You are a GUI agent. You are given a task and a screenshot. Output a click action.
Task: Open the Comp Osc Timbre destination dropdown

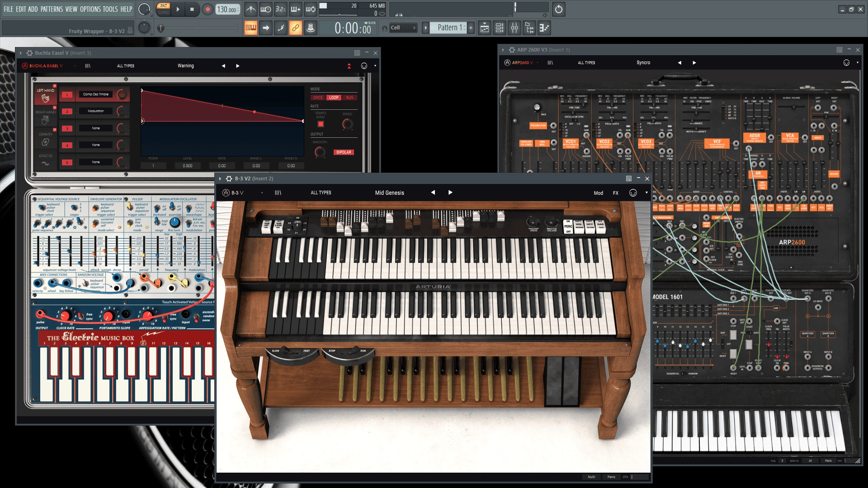pyautogui.click(x=96, y=94)
